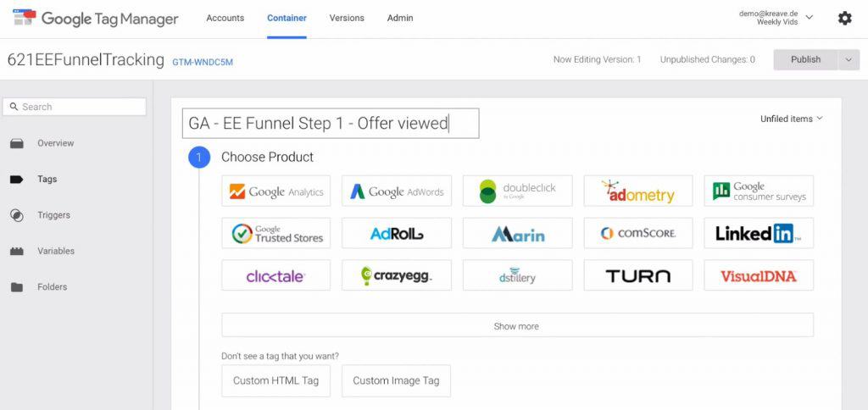868x410 pixels.
Task: Open Triggers in the sidebar
Action: (53, 215)
